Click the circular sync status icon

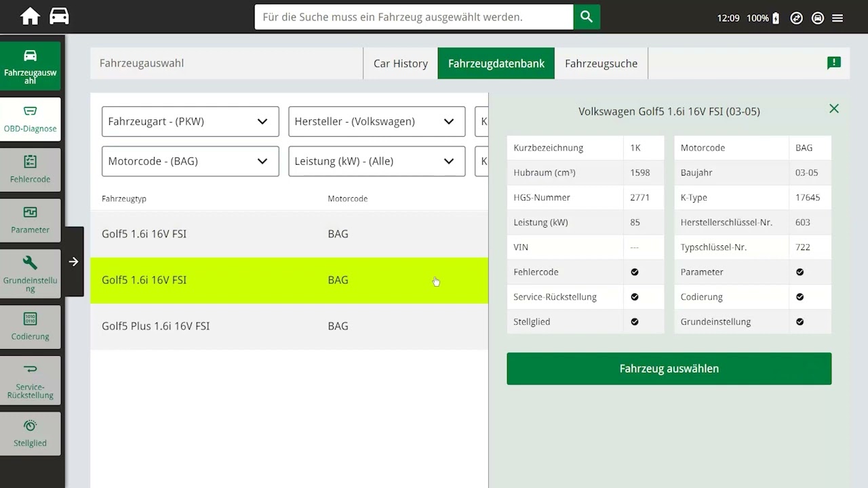click(797, 18)
